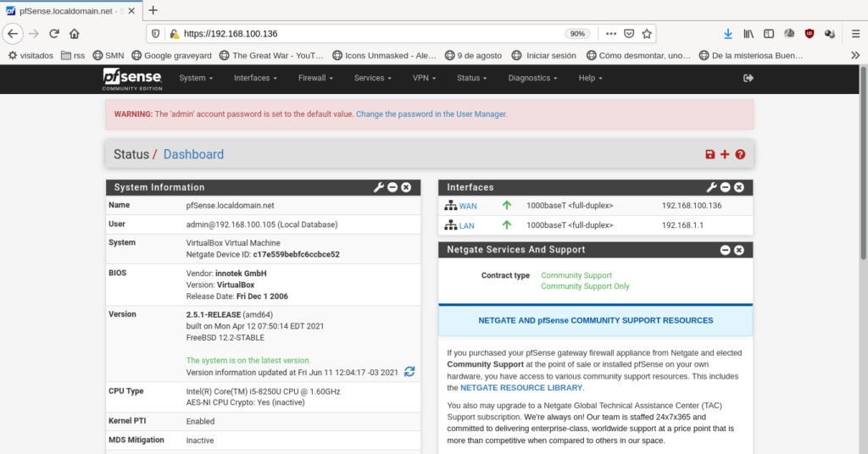Open Firefox downloads arrow icon
The width and height of the screenshot is (868, 454).
point(728,34)
